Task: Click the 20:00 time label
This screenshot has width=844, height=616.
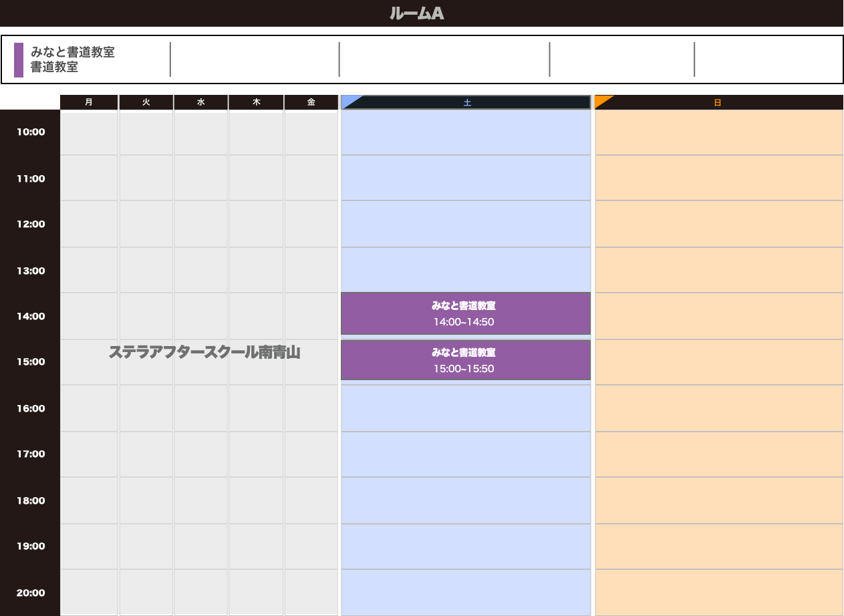Action: (x=31, y=593)
